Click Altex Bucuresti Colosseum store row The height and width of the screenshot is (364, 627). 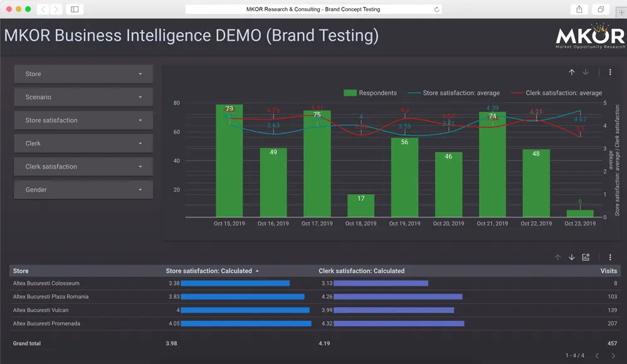tap(315, 283)
